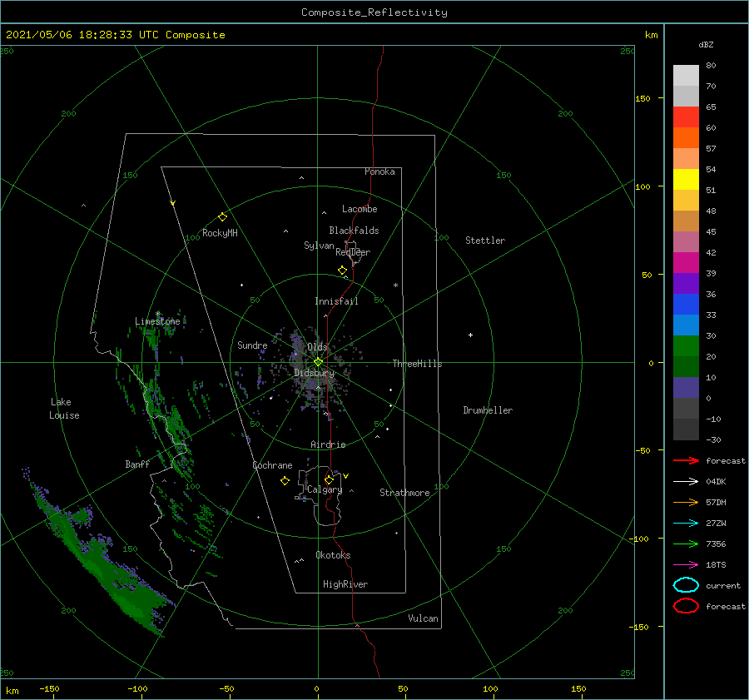Click the Composite_Reflectivity title

[x=374, y=12]
